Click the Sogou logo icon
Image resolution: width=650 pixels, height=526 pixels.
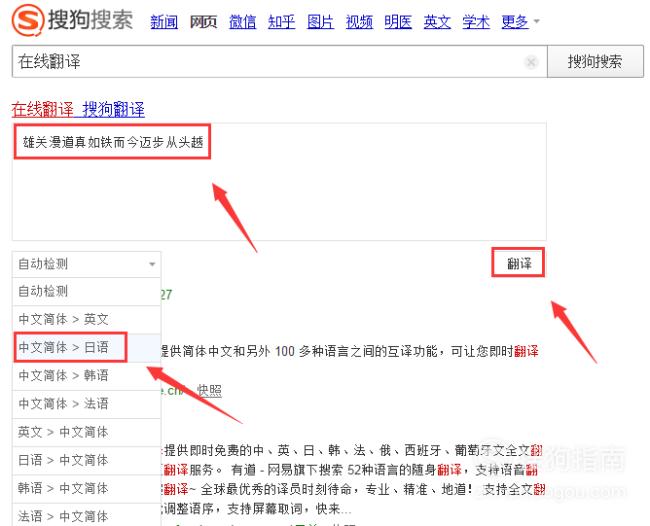click(28, 19)
